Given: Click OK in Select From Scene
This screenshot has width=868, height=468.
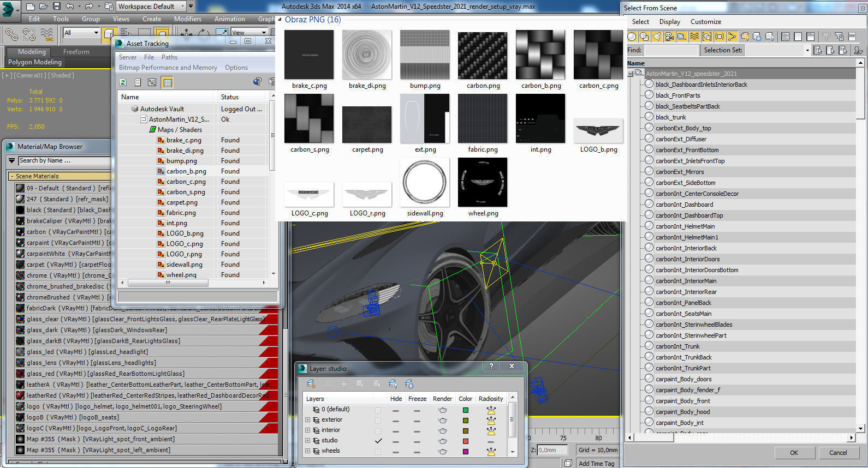Looking at the screenshot, I should coord(794,453).
